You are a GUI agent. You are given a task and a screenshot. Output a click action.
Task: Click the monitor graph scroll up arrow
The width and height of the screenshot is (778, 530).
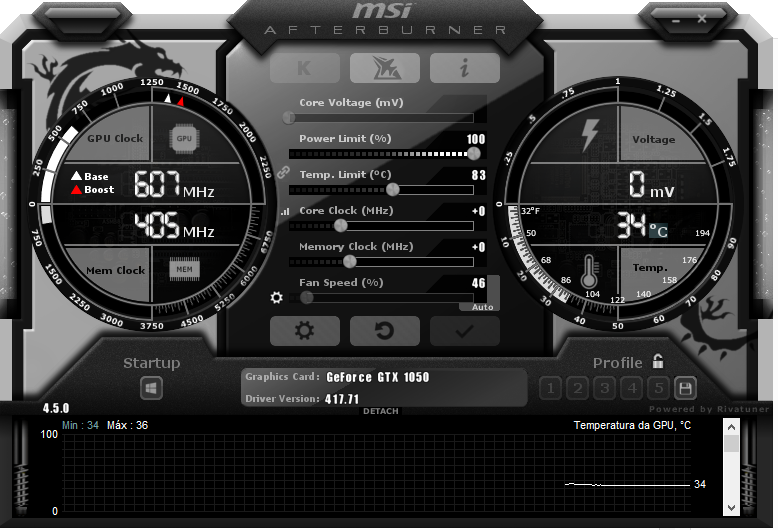[731, 427]
